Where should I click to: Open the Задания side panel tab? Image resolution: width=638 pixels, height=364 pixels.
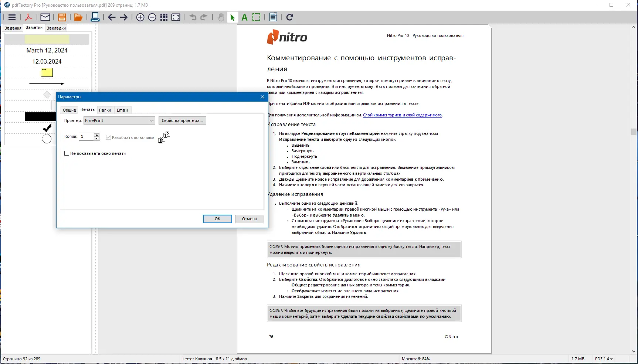click(x=13, y=28)
